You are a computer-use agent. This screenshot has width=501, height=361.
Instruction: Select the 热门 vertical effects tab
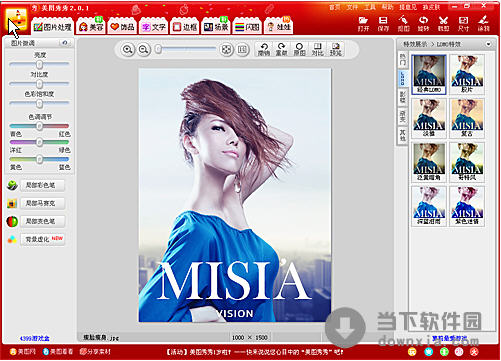click(403, 60)
